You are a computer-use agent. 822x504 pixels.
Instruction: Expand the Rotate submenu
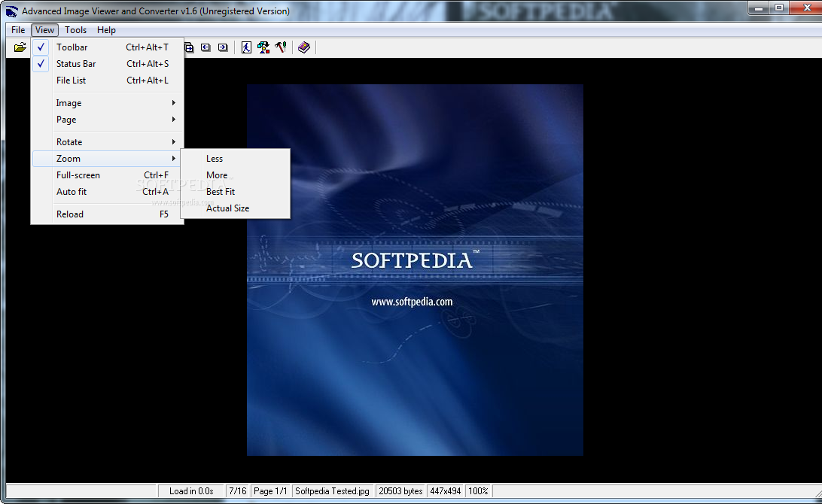[108, 142]
